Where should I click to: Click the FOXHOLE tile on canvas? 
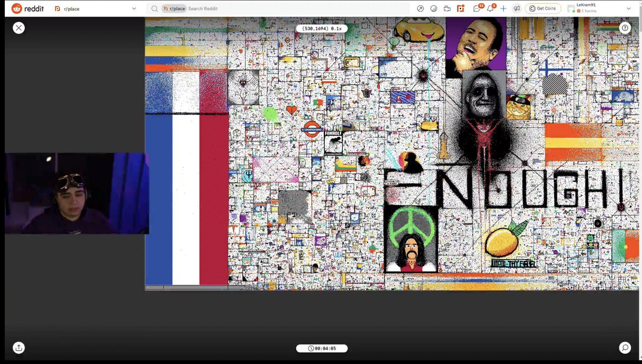point(333,143)
